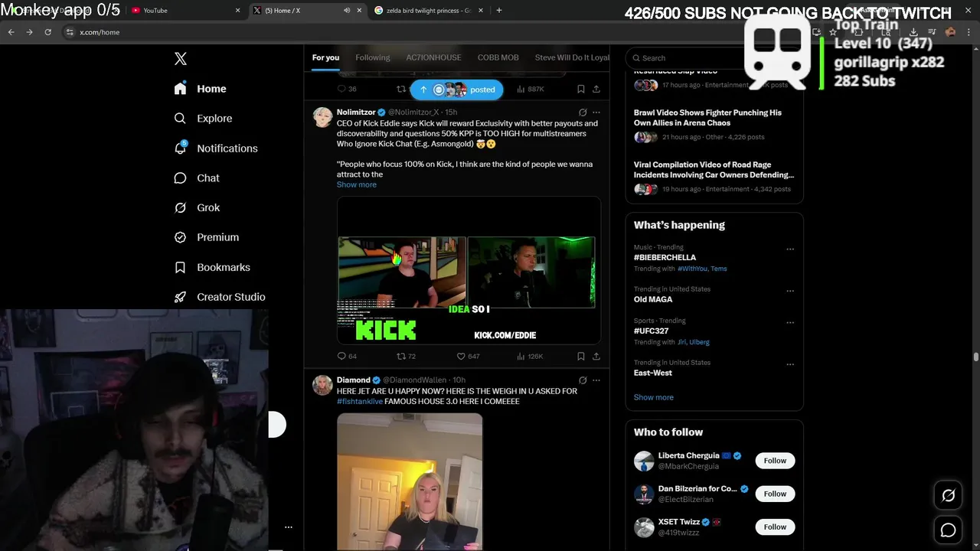
Task: Reload the page with the browser refresh icon
Action: [x=47, y=32]
